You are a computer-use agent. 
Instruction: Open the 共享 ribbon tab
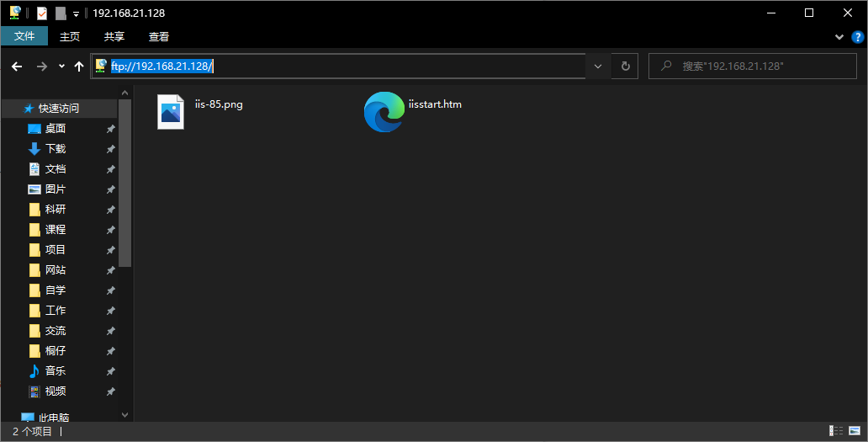[x=114, y=36]
